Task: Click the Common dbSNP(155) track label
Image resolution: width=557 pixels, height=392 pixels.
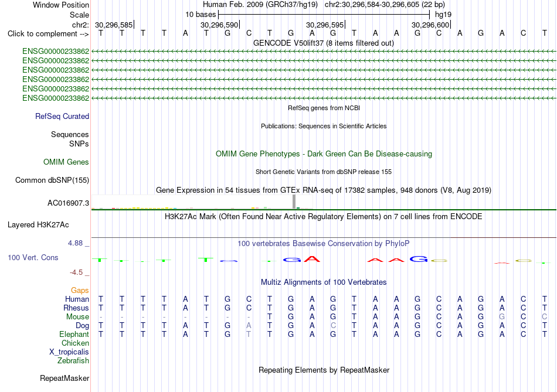Action: [52, 180]
